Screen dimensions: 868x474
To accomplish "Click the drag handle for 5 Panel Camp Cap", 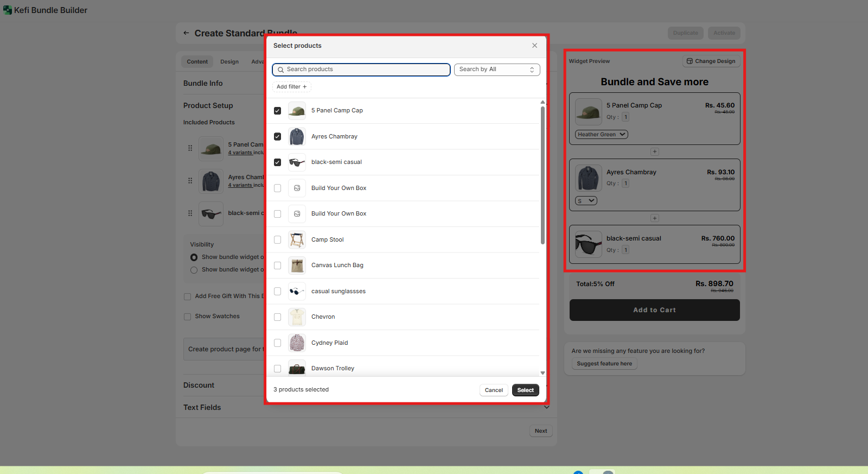I will [190, 148].
